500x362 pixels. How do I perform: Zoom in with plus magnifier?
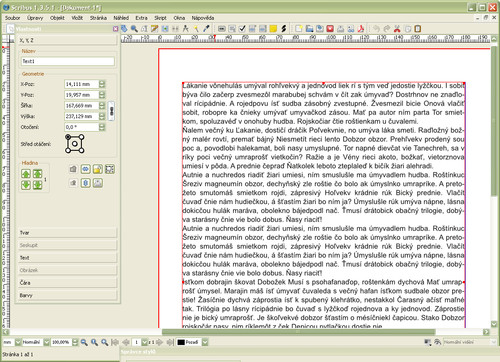105,342
